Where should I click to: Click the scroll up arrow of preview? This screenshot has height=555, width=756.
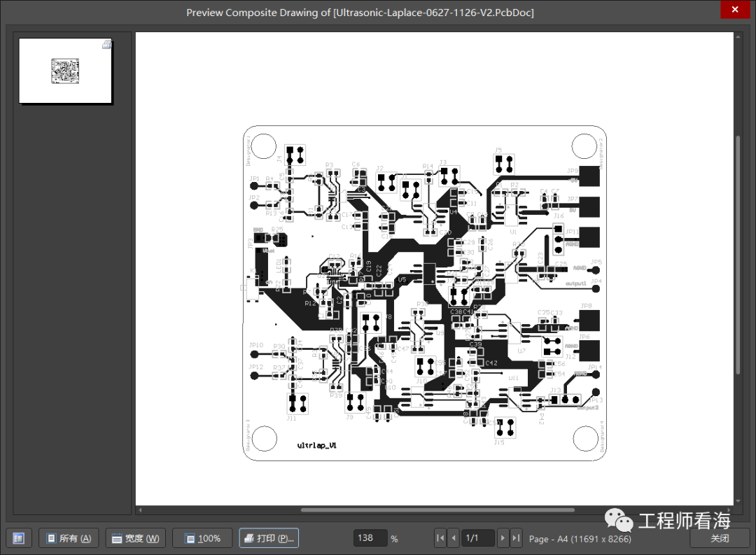point(738,36)
